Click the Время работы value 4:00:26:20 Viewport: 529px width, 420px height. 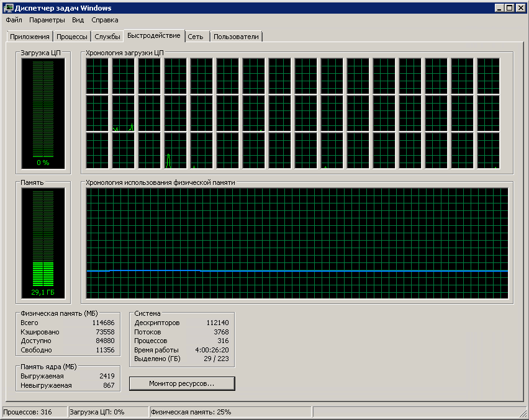click(212, 350)
